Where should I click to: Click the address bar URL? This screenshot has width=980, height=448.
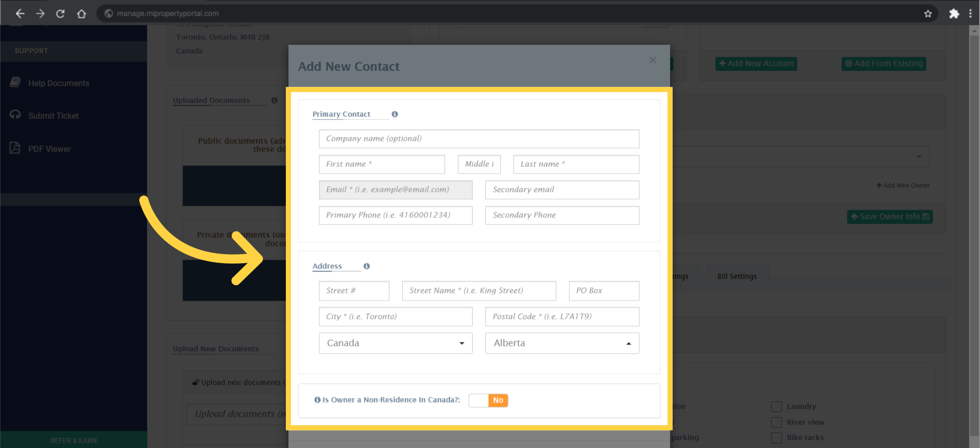pyautogui.click(x=167, y=14)
